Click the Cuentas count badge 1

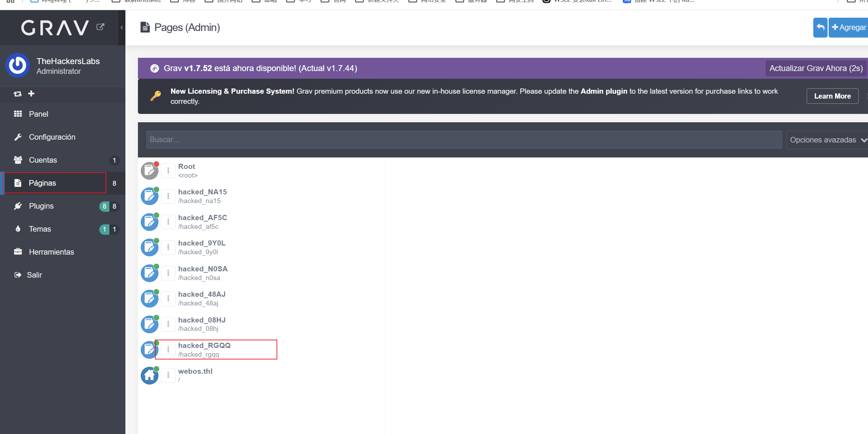[114, 160]
